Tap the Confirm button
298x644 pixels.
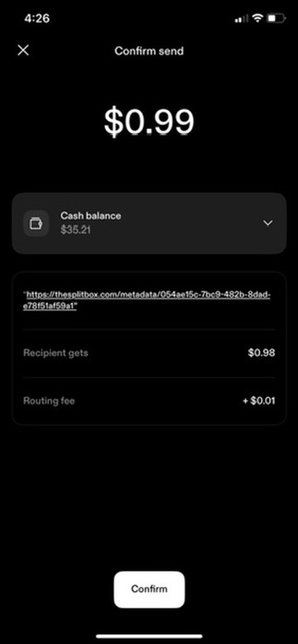pyautogui.click(x=149, y=589)
